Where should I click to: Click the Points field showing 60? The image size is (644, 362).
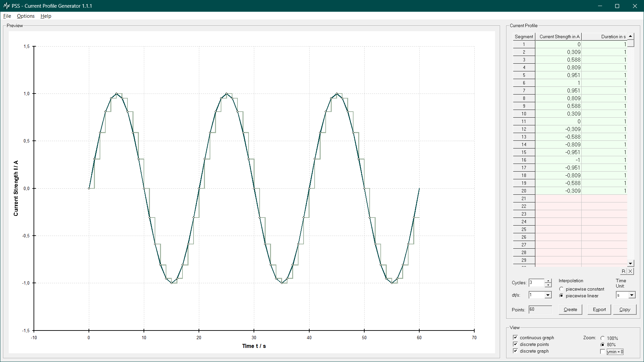[x=540, y=309]
